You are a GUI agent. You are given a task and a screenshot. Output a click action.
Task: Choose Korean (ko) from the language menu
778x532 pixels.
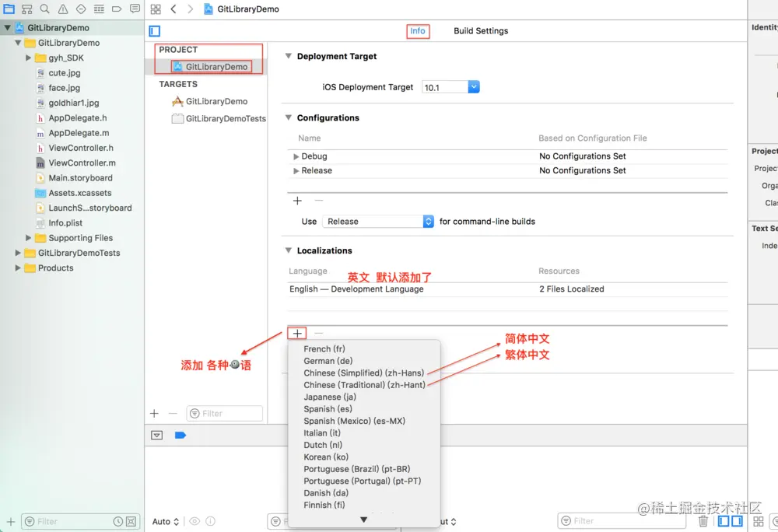[x=363, y=457]
